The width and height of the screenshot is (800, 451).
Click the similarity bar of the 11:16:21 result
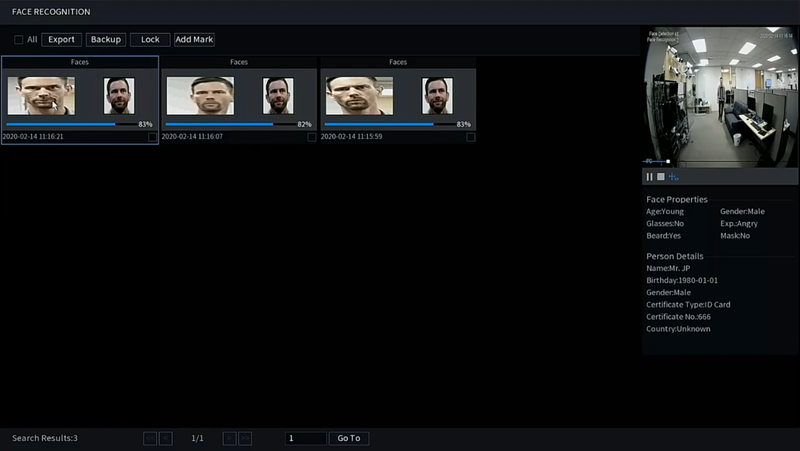point(71,124)
